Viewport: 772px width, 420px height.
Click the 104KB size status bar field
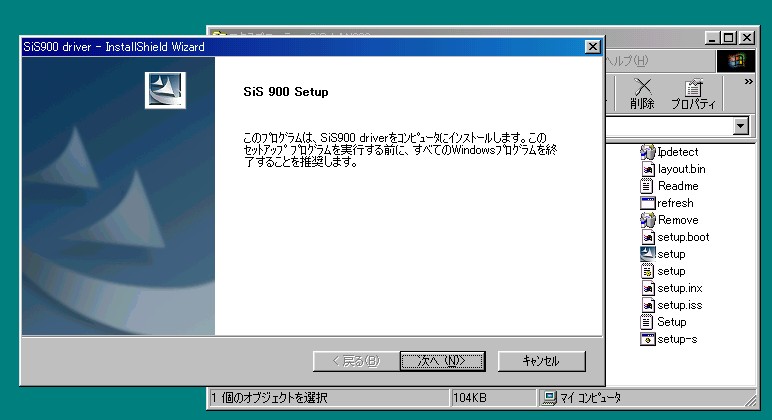point(493,397)
